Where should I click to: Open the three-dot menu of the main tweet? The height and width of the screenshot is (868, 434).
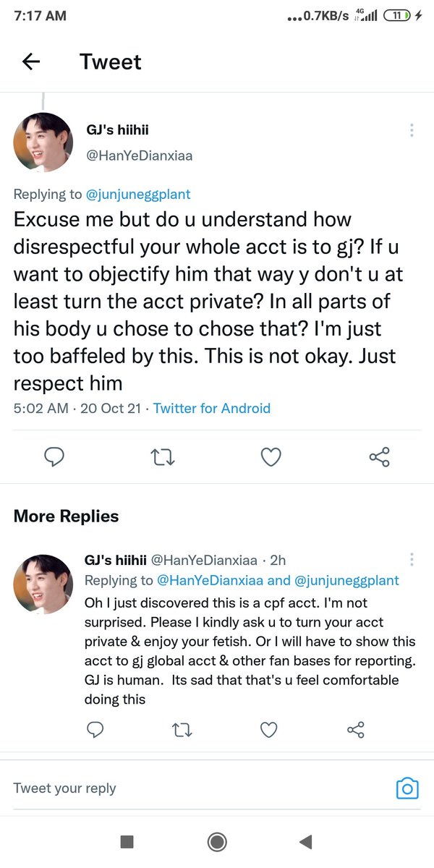click(x=412, y=130)
